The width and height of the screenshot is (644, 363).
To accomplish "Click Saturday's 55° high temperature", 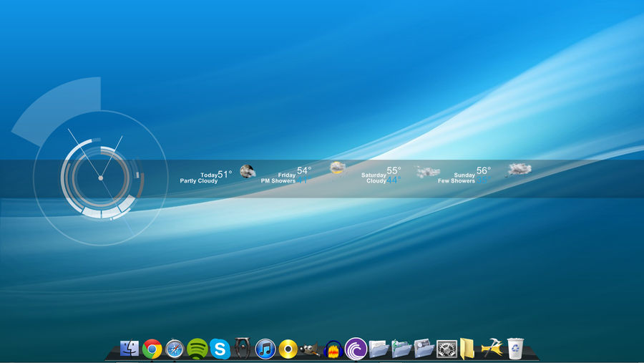I will pos(394,170).
